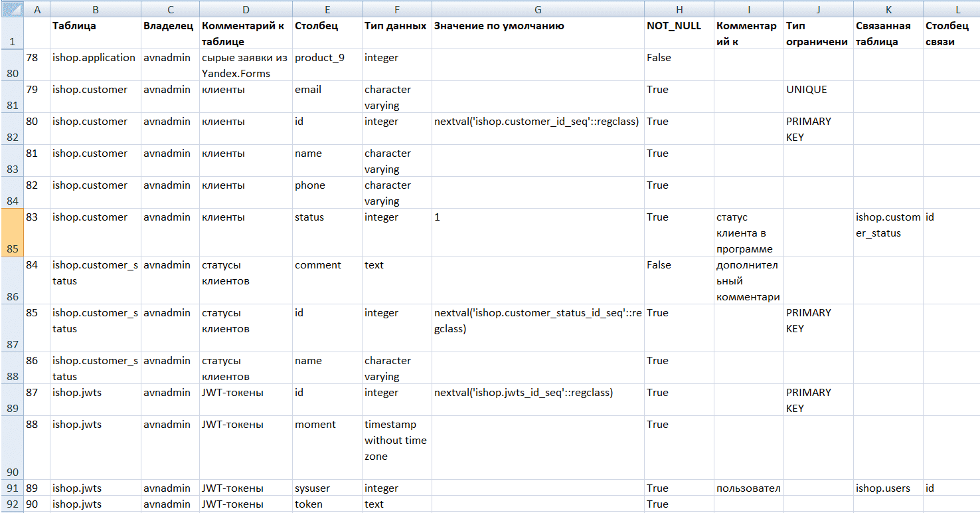Select the 'moment' cell

[327, 448]
